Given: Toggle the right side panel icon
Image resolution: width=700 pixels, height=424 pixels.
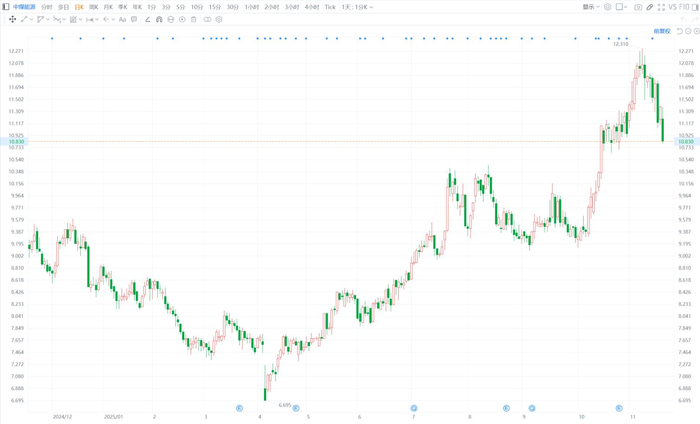Looking at the screenshot, I should pos(695,7).
